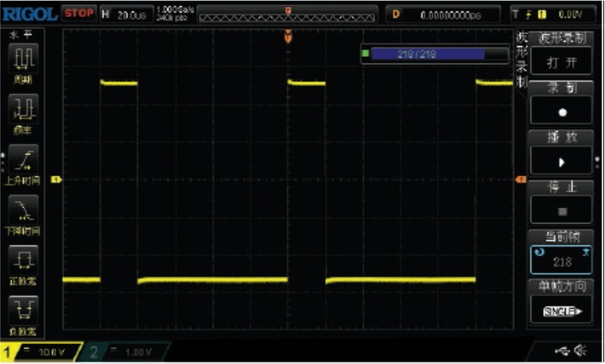Select the current frame (当前帧) 218 field
The image size is (605, 364).
(561, 260)
